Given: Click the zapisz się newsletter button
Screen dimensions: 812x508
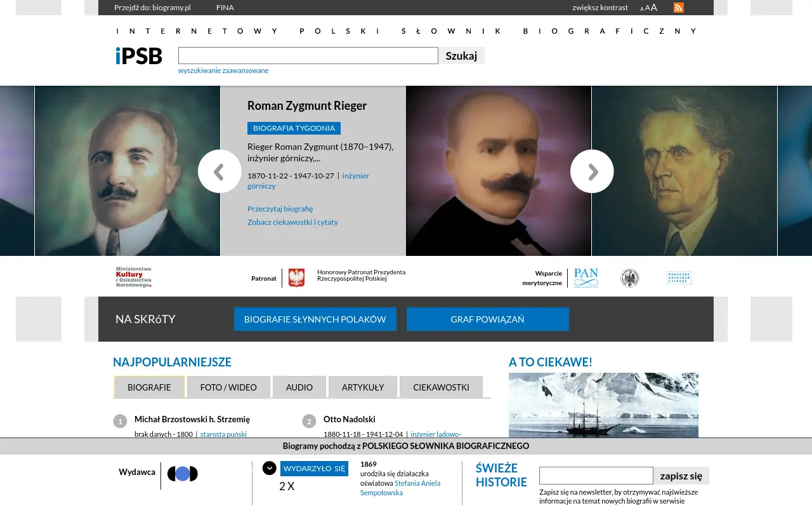Looking at the screenshot, I should coord(681,476).
